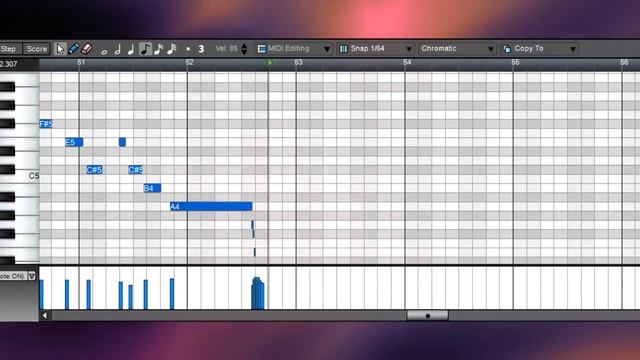Choose eighth note duration
Image resolution: width=640 pixels, height=360 pixels.
[x=145, y=49]
